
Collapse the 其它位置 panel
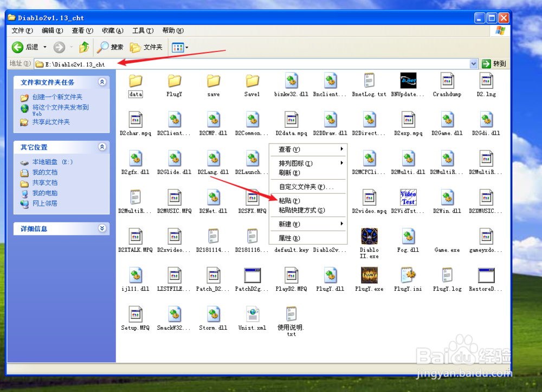pos(102,147)
